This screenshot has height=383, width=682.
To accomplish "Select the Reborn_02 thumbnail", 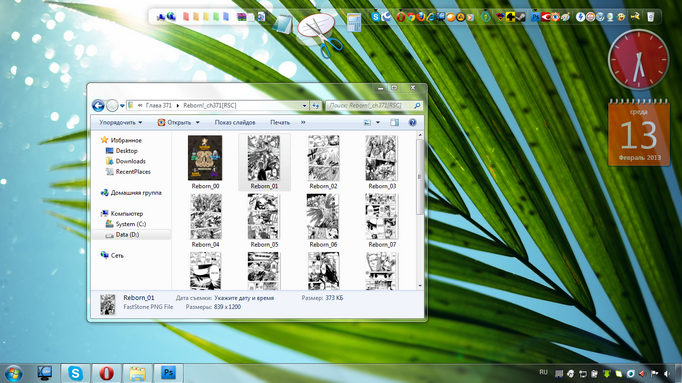I will click(x=323, y=158).
